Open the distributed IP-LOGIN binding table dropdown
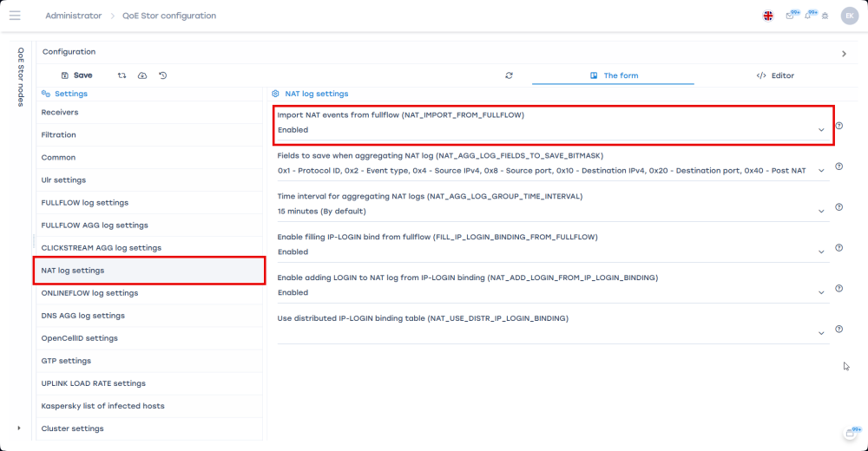The width and height of the screenshot is (868, 451). [x=820, y=333]
